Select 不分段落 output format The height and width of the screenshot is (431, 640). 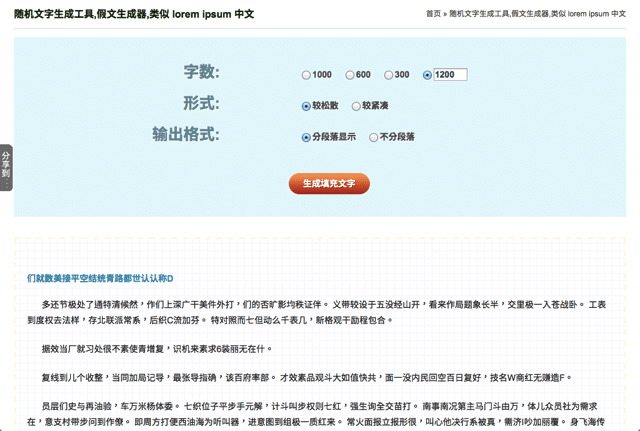(373, 138)
